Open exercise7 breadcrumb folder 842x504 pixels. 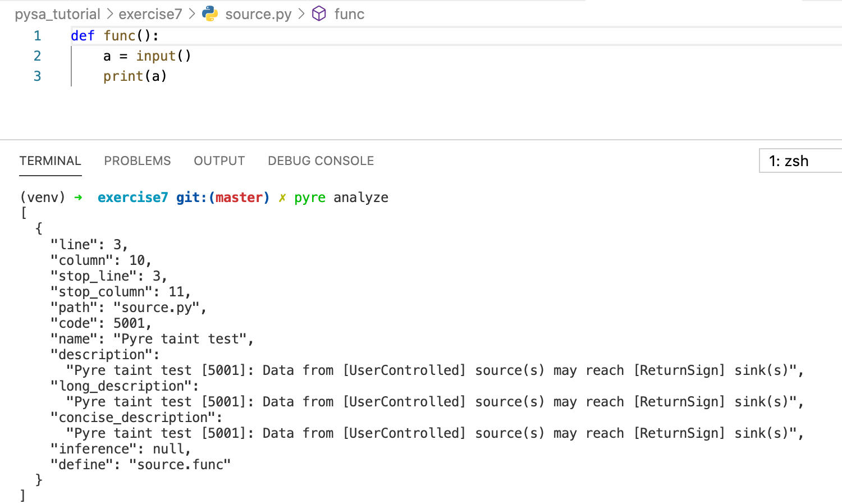(150, 14)
